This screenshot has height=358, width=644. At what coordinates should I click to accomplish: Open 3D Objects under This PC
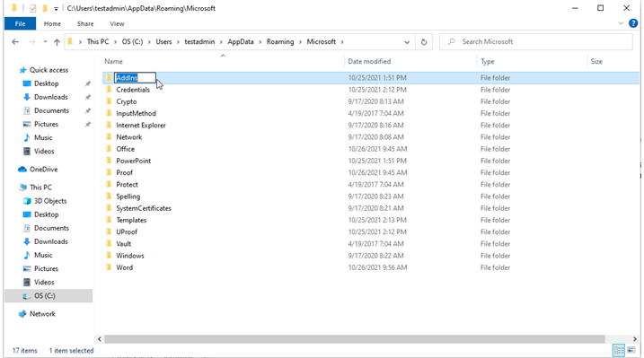[x=50, y=201]
